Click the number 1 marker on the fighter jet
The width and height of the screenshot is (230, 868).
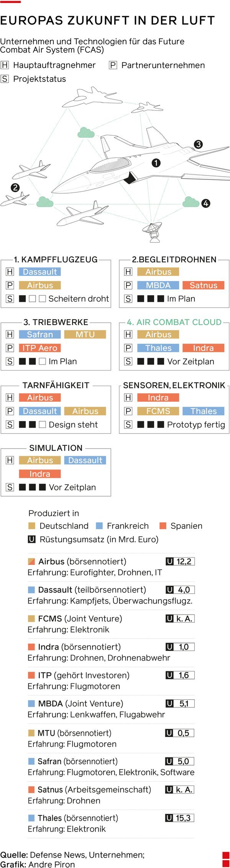[x=156, y=163]
